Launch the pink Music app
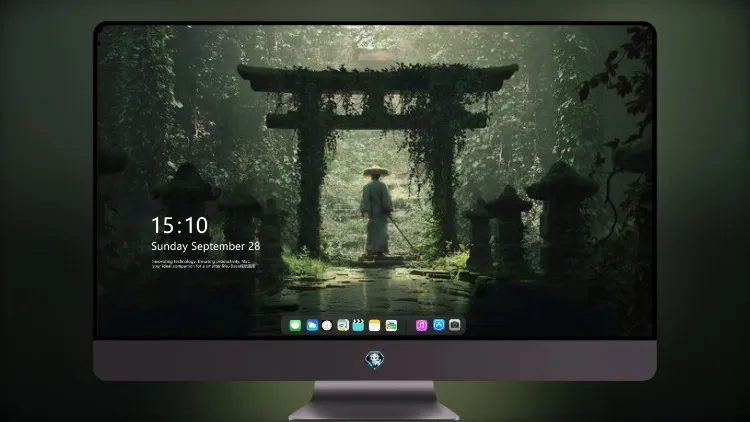The image size is (750, 422). point(421,325)
